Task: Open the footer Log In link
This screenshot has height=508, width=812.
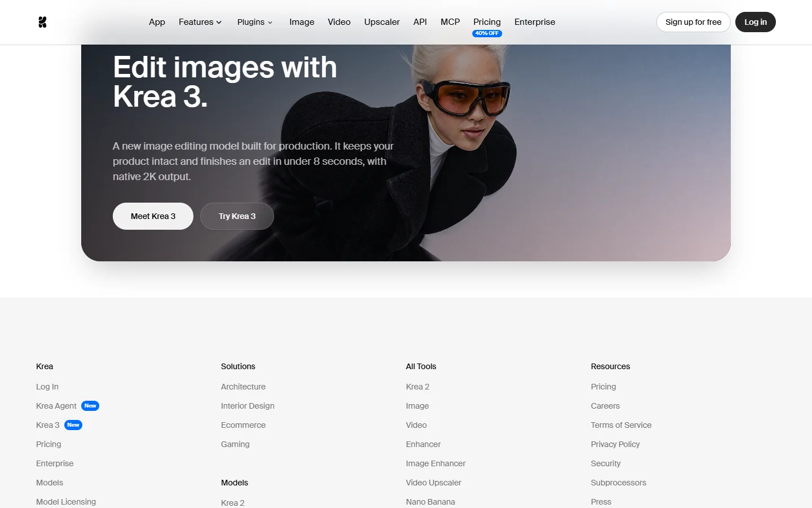Action: (47, 387)
